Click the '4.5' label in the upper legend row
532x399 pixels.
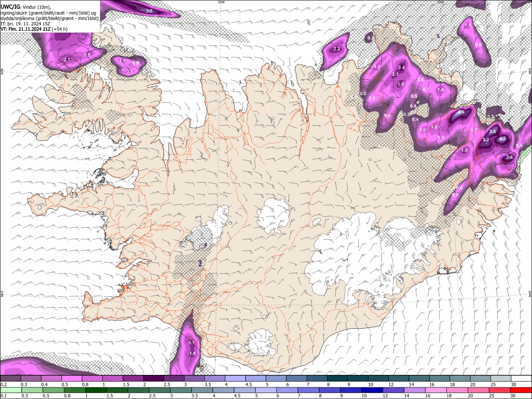pyautogui.click(x=248, y=384)
